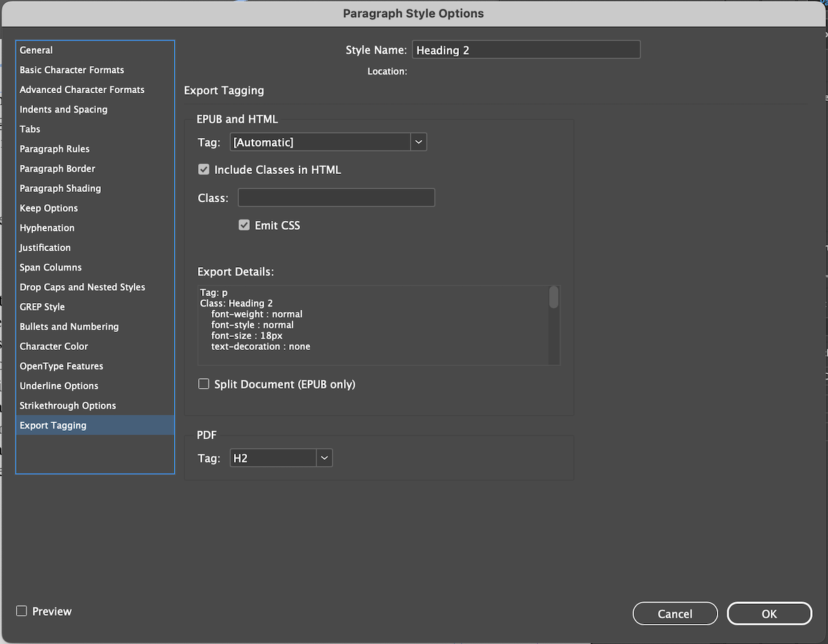
Task: Select General in the category list
Action: tap(37, 50)
